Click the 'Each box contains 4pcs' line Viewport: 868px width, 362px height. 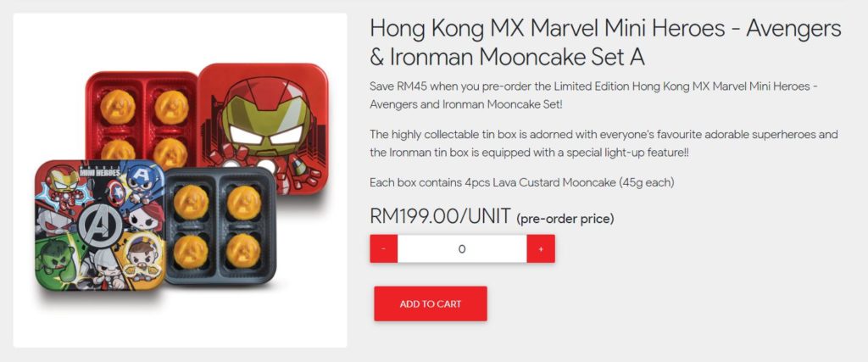[522, 182]
